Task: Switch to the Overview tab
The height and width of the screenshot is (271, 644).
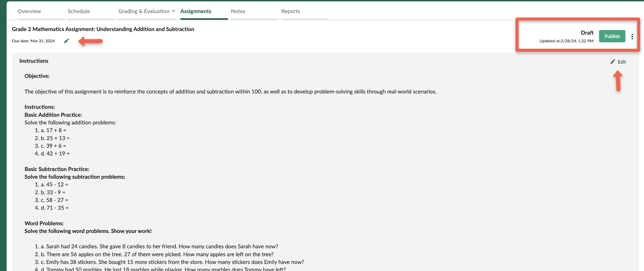Action: coord(29,11)
